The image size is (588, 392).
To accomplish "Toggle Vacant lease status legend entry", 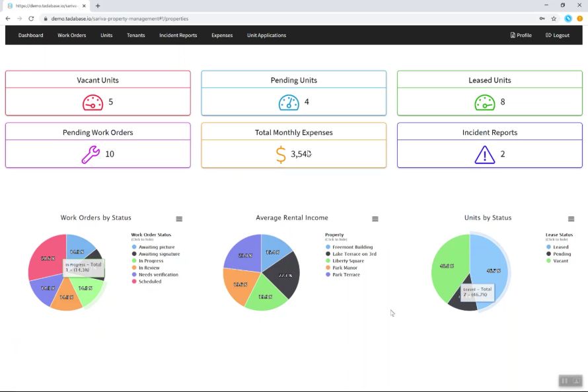I will pyautogui.click(x=557, y=260).
